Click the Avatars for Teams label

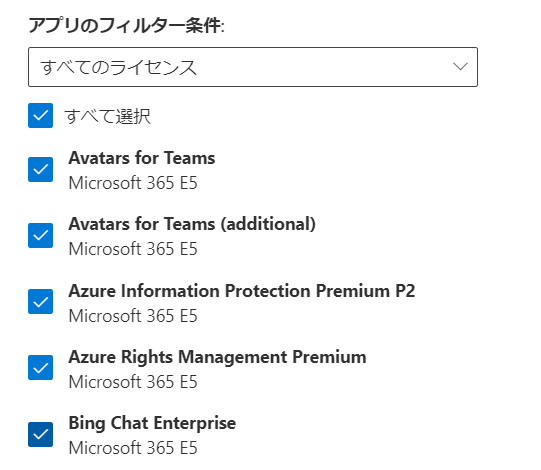point(142,158)
